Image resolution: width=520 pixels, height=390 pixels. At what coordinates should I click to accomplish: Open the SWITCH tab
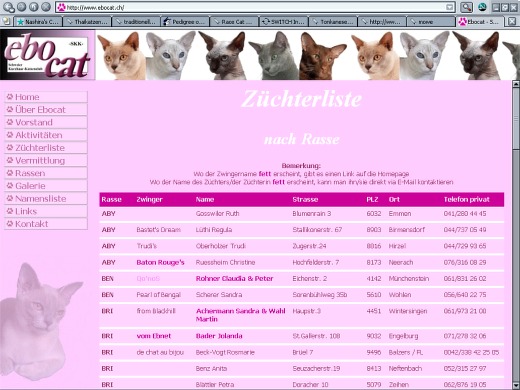pos(284,22)
